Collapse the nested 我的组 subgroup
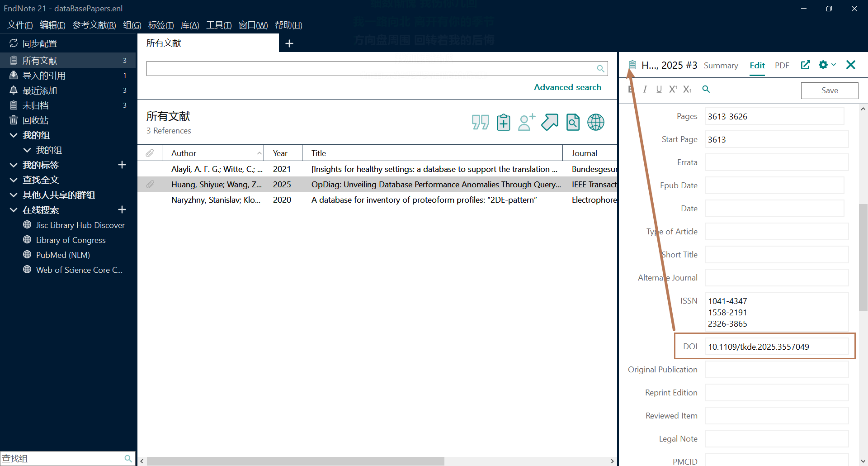Viewport: 868px width, 466px height. (x=27, y=150)
